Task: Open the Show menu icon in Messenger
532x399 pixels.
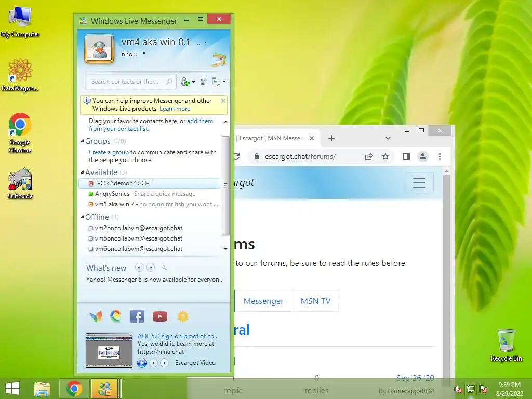Action: click(x=216, y=82)
